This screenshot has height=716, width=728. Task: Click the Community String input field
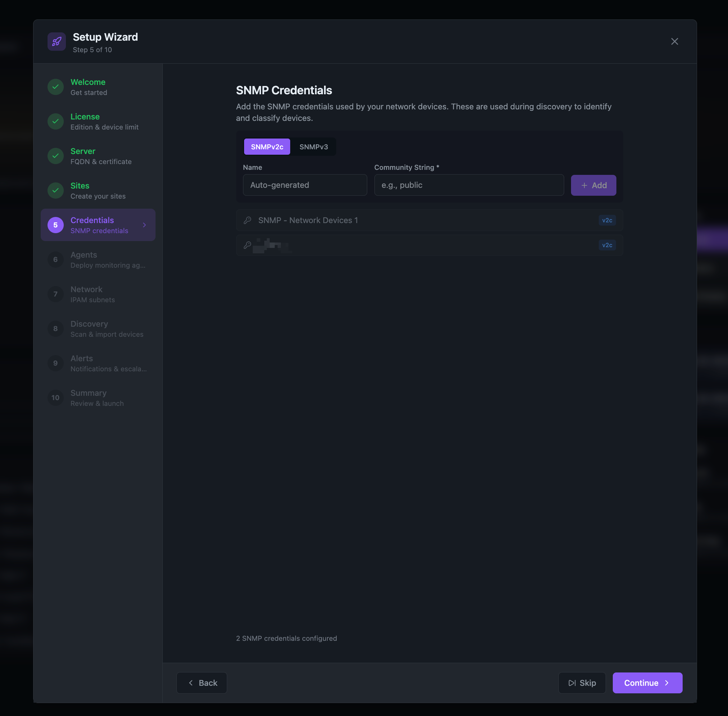coord(469,185)
